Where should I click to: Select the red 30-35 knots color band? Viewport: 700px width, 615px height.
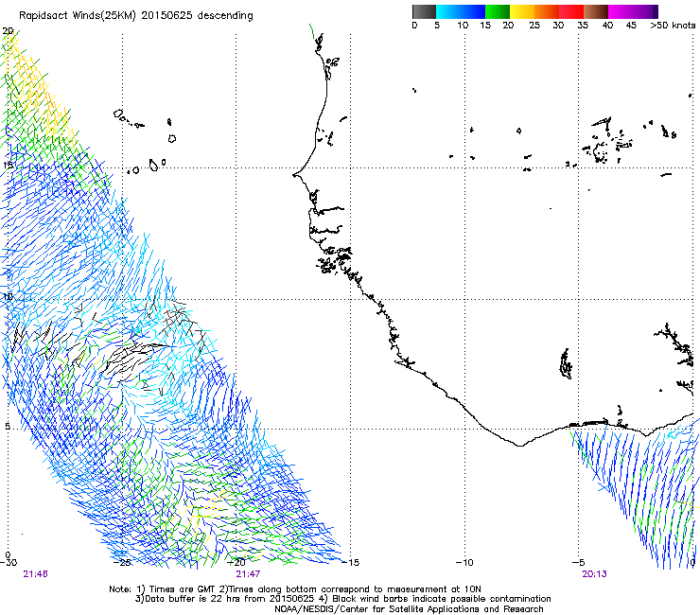(571, 11)
